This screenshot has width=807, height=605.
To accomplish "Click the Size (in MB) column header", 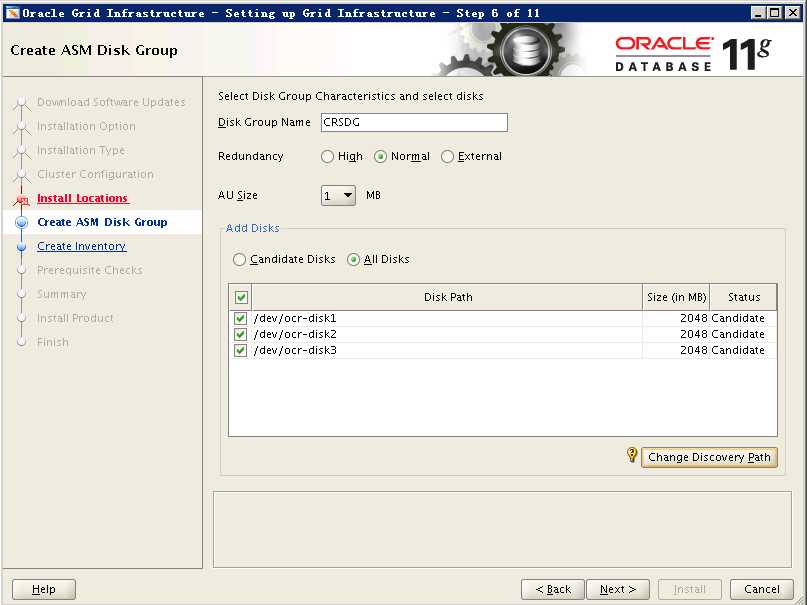I will tap(676, 297).
